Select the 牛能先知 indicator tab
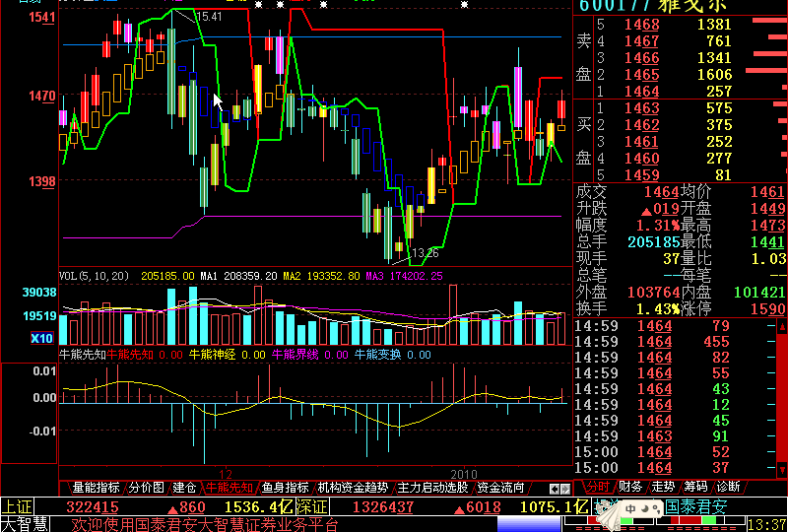Viewport: 788px width, 532px height. pyautogui.click(x=230, y=488)
